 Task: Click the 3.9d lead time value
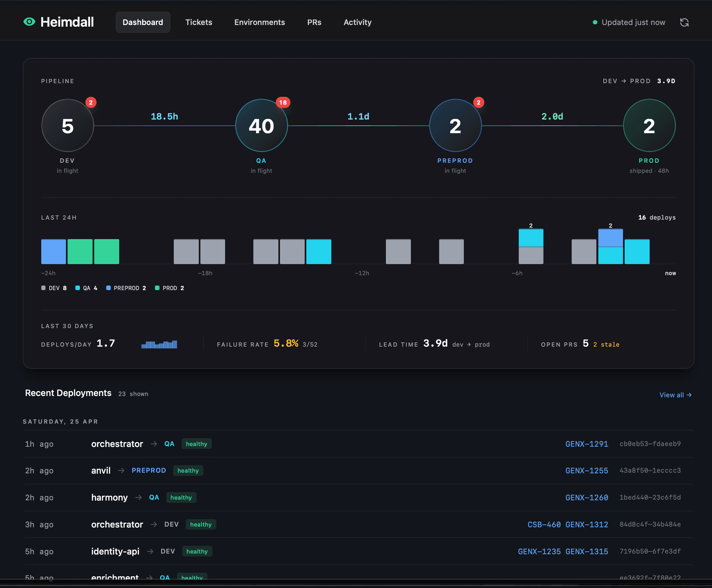[435, 343]
